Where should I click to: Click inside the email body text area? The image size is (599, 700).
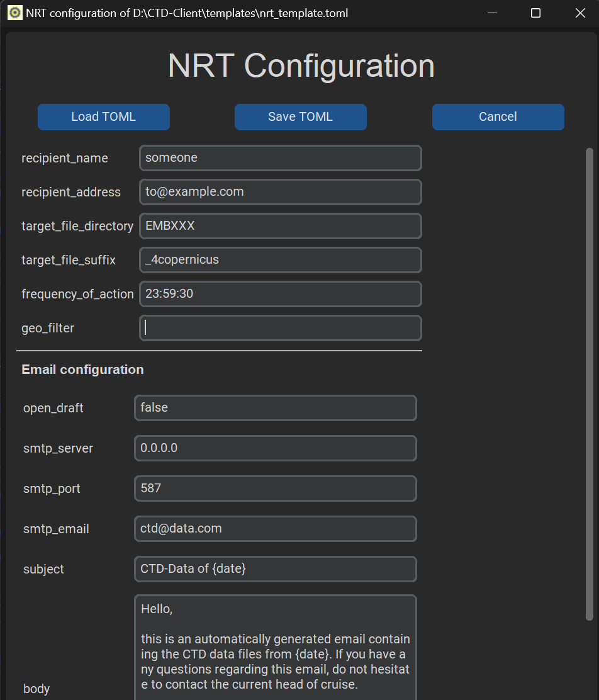(x=275, y=648)
